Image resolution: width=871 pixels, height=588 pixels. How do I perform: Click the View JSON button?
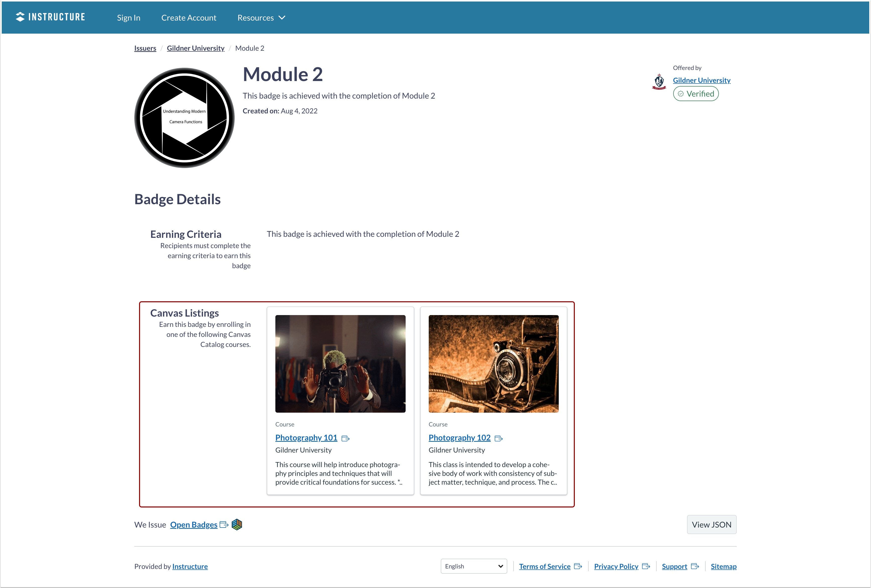[711, 524]
